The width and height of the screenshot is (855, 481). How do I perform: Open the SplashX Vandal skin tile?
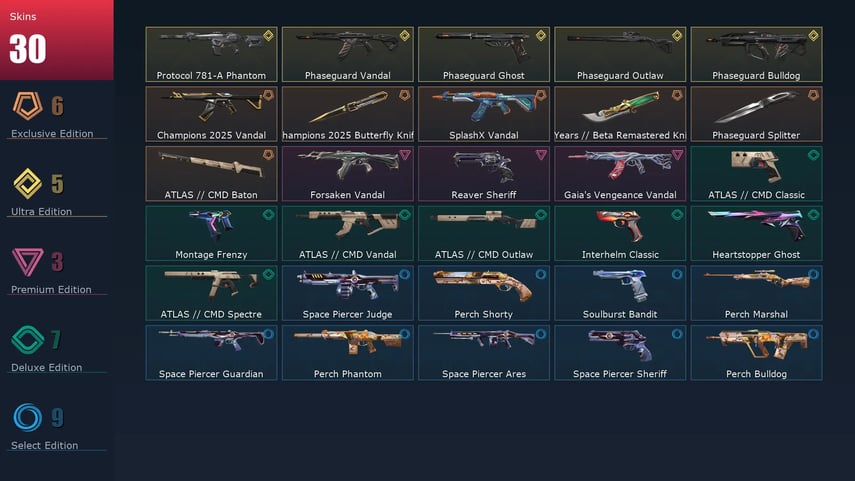click(484, 114)
